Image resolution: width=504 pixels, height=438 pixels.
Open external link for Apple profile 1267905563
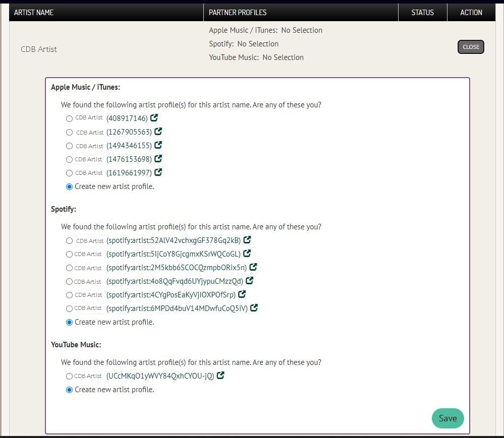(x=158, y=132)
